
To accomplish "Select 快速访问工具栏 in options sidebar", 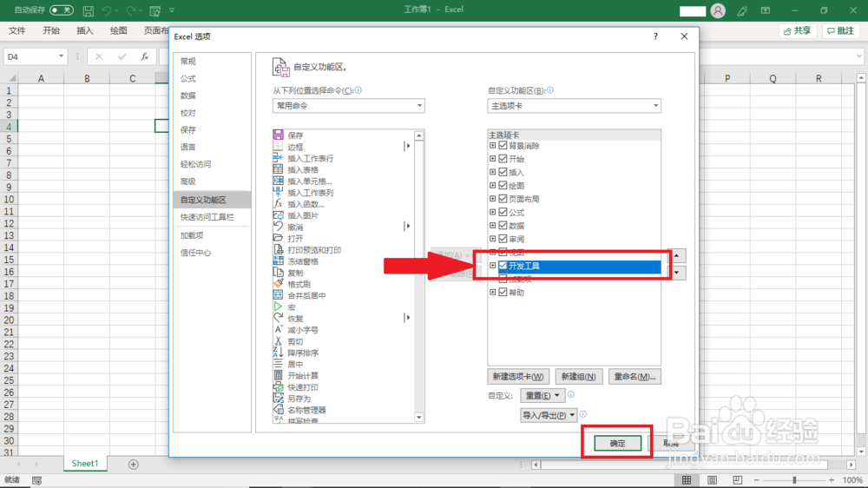I will [x=207, y=217].
